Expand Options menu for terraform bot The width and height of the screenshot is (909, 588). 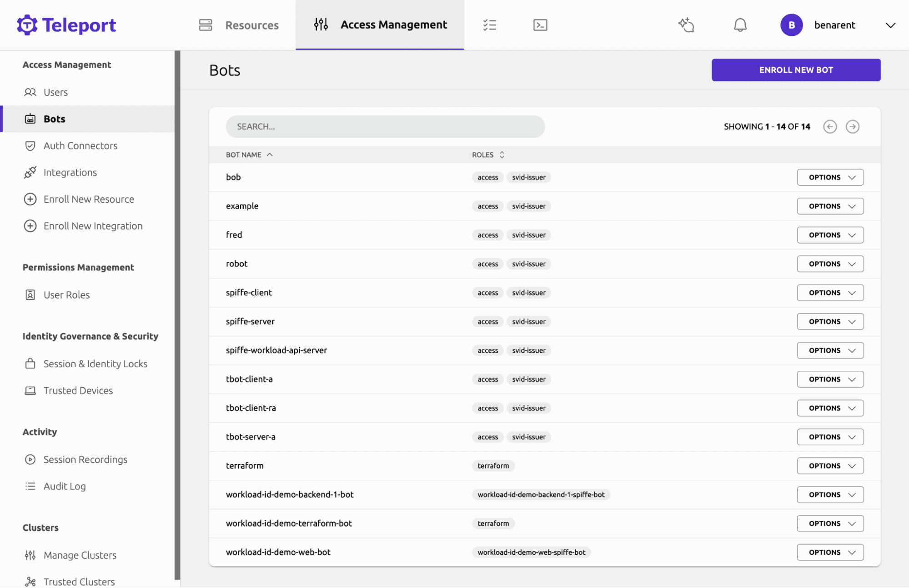[x=829, y=466]
